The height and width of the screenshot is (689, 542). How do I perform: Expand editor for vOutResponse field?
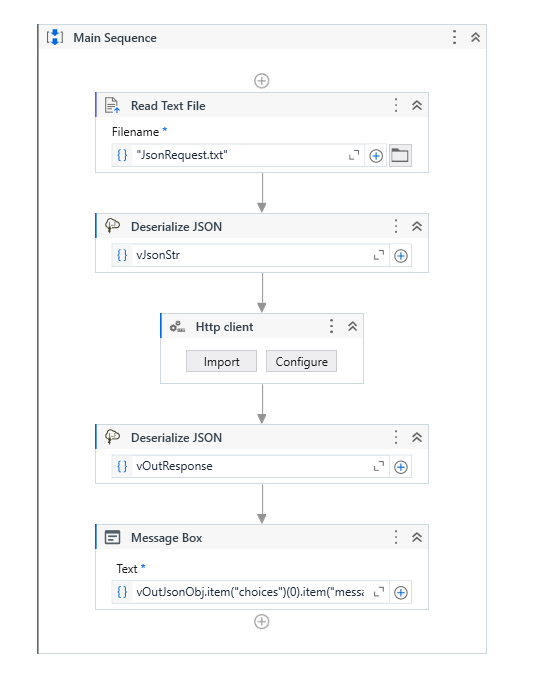tap(378, 466)
